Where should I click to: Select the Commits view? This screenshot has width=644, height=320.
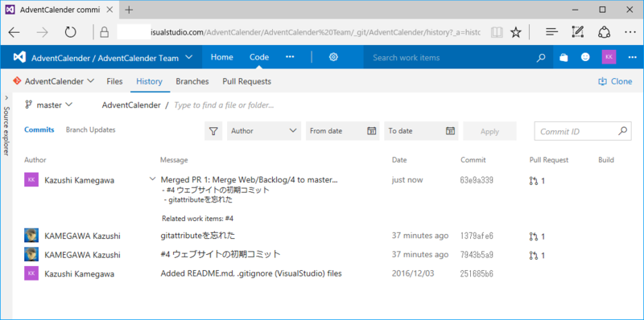click(39, 129)
